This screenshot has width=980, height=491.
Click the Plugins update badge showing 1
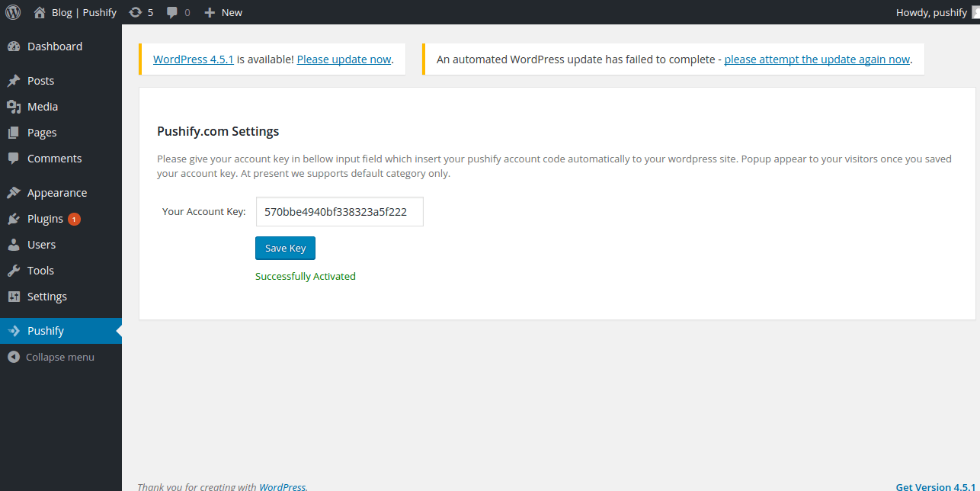(x=74, y=219)
